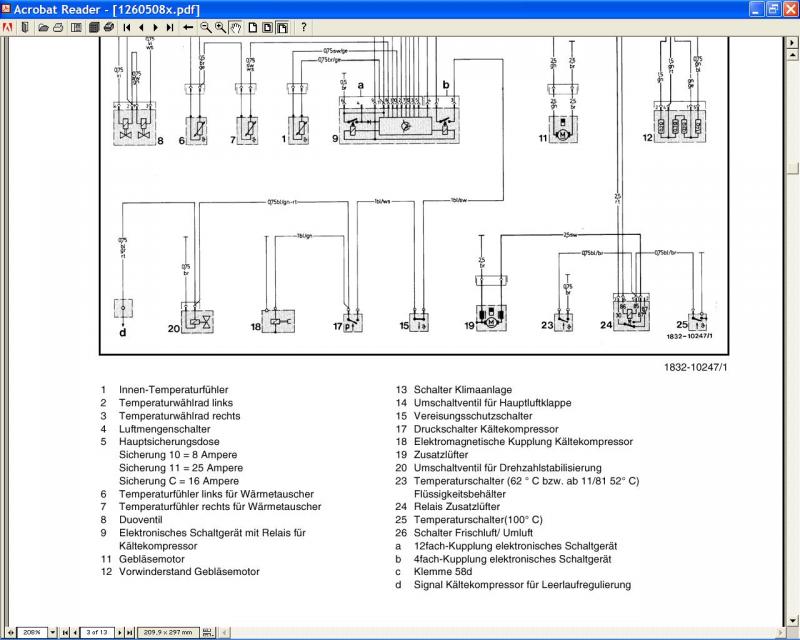
Task: Toggle the Fit in Window view
Action: [x=267, y=27]
